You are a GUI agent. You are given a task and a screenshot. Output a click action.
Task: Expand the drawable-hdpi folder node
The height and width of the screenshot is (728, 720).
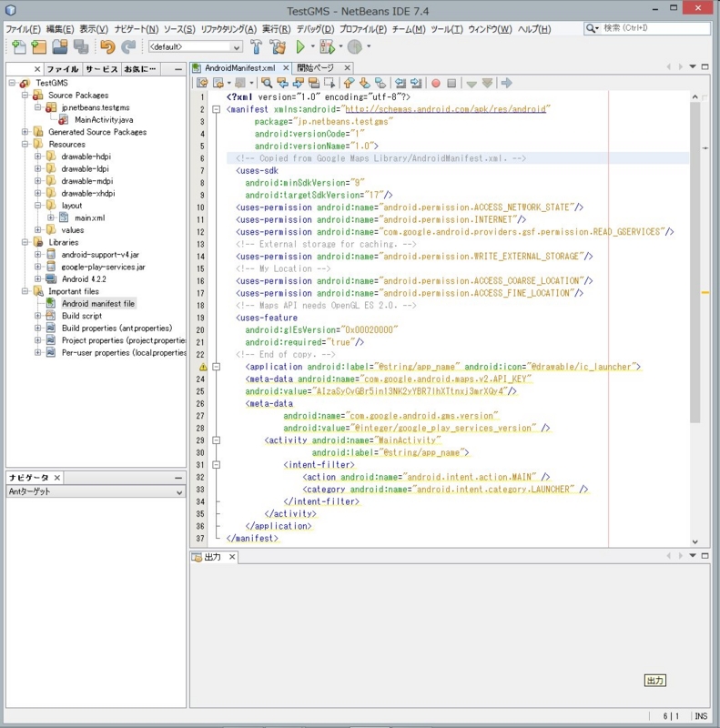38,157
